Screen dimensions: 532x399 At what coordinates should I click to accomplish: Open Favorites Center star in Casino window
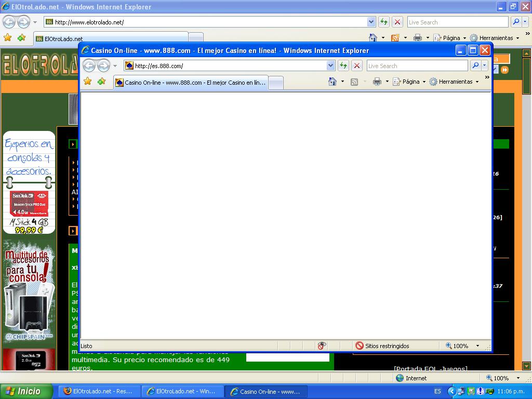tap(88, 82)
